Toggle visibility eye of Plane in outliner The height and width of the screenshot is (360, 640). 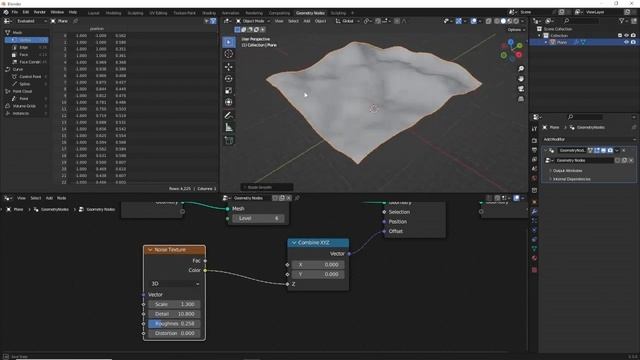coord(627,42)
